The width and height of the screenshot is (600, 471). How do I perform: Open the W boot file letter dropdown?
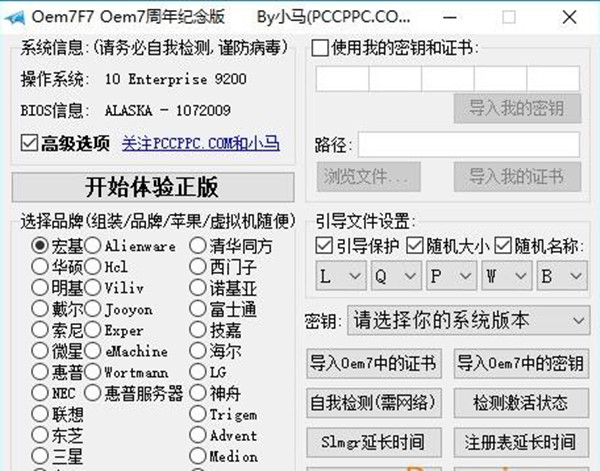click(x=507, y=275)
